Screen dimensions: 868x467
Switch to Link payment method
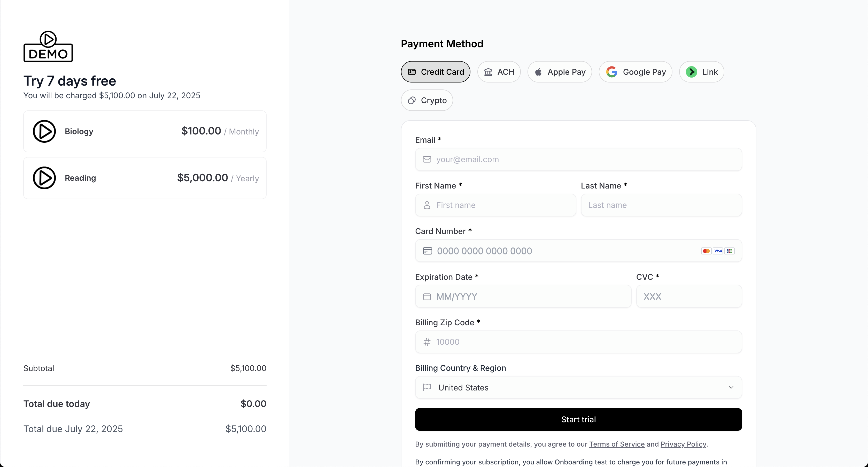(702, 72)
